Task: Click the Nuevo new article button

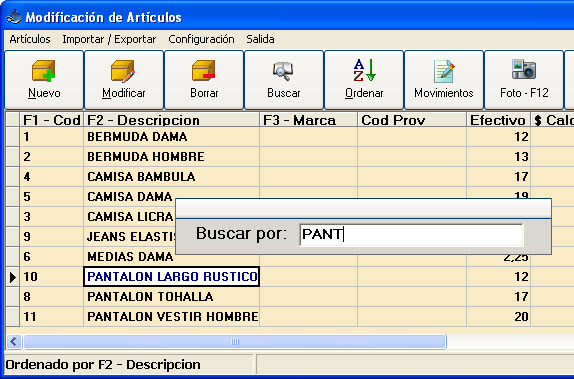Action: click(x=44, y=80)
